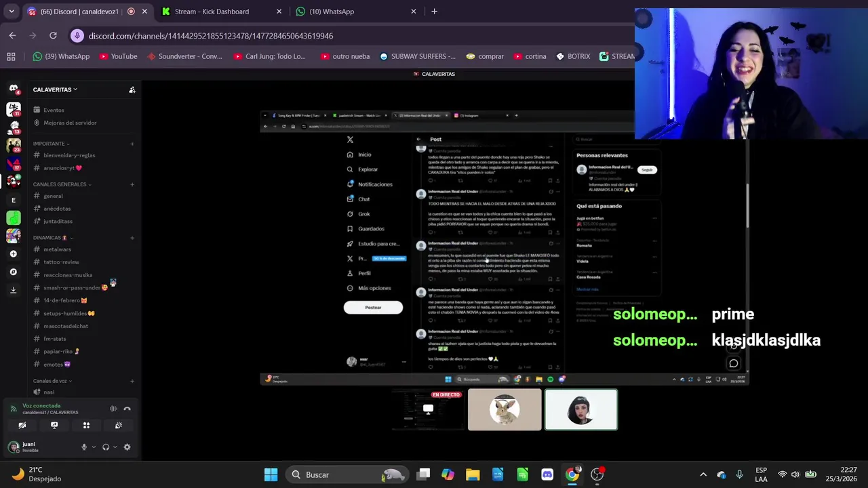Click the share your screen button
The image size is (868, 488).
tap(54, 426)
